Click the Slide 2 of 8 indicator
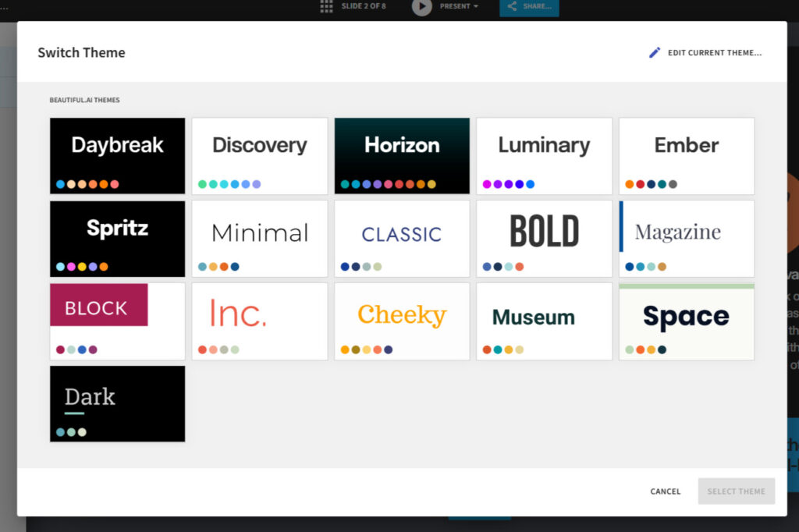 coord(364,6)
